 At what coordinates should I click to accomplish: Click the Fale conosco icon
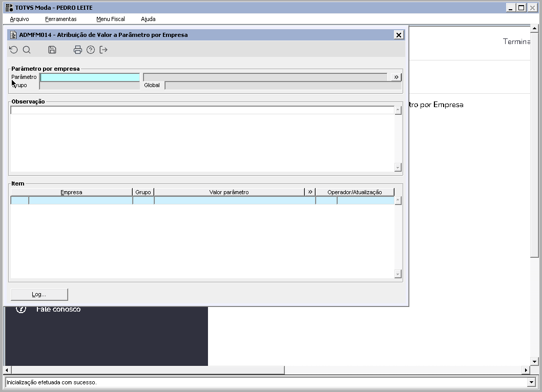point(21,309)
